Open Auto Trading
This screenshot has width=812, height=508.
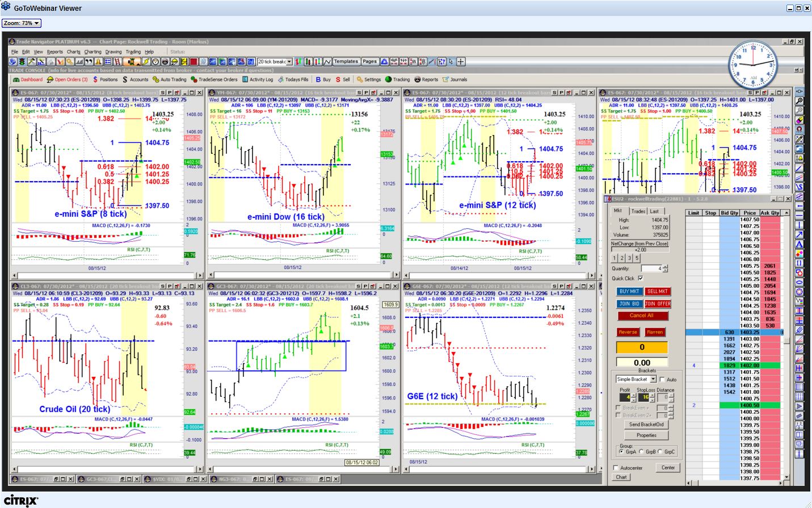pos(169,79)
